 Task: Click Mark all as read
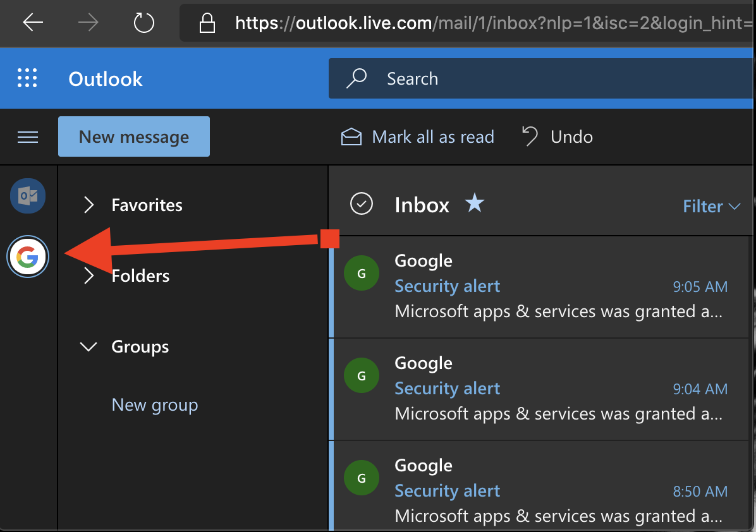coord(417,136)
